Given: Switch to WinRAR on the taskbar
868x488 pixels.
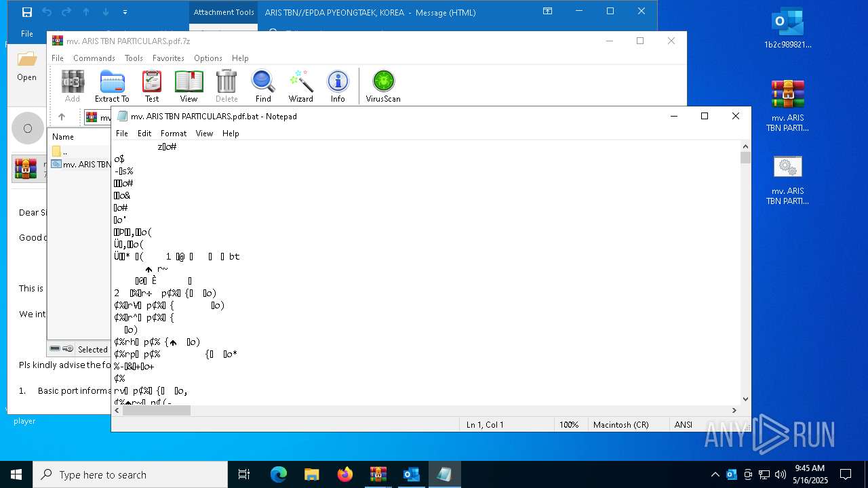Looking at the screenshot, I should [x=378, y=474].
